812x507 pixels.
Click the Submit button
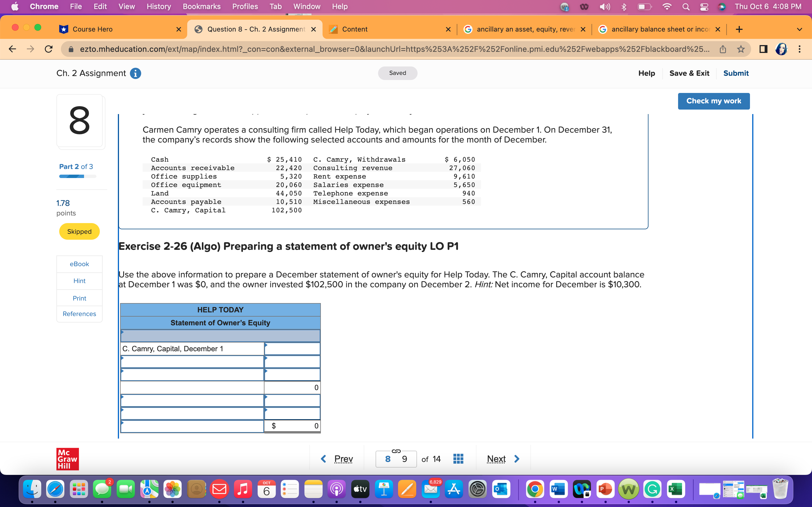[x=736, y=73]
